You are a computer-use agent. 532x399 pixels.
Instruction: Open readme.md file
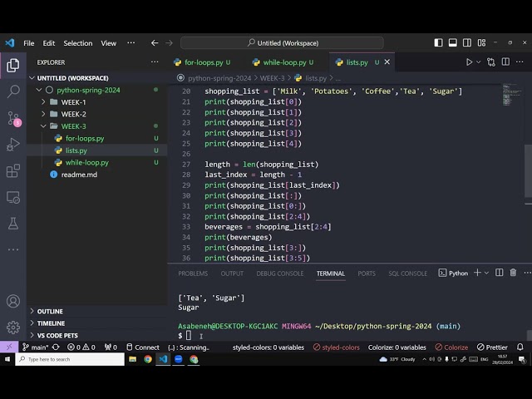(x=97, y=175)
